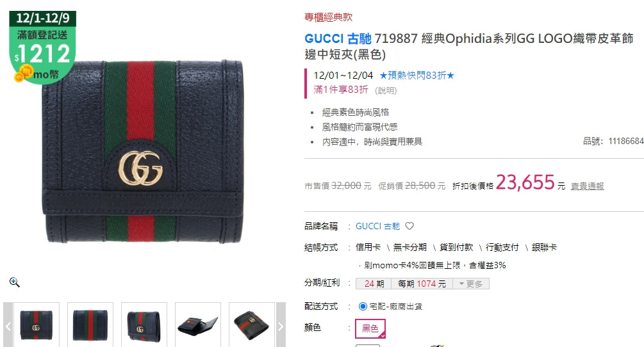Click the 每期 1074 元 installment cell
Screen dimensions: 644x347
pyautogui.click(x=422, y=284)
